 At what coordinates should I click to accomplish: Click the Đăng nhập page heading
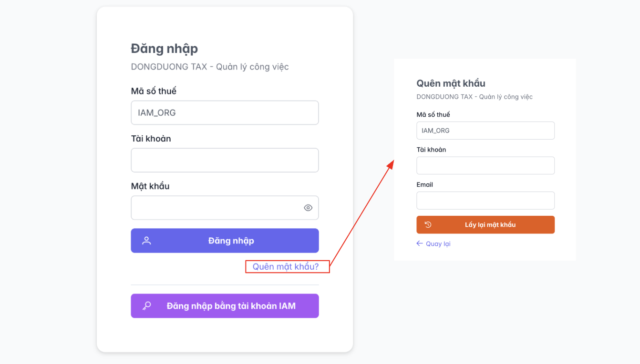164,49
